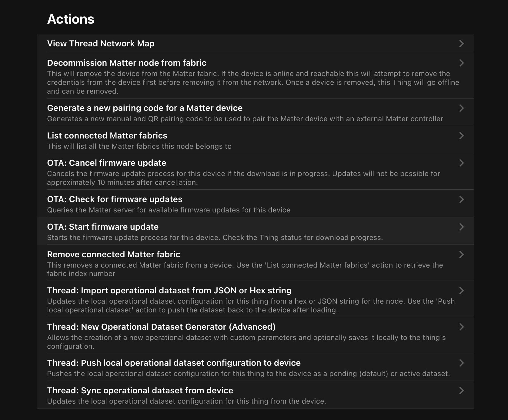Expand Thread: Push local operational dataset chevron
This screenshot has height=420, width=508.
click(461, 363)
